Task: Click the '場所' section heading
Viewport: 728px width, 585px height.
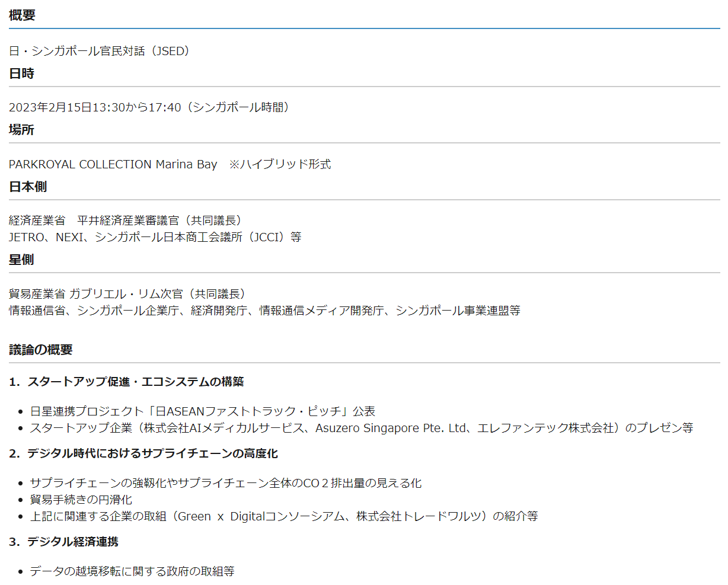Action: pyautogui.click(x=21, y=130)
